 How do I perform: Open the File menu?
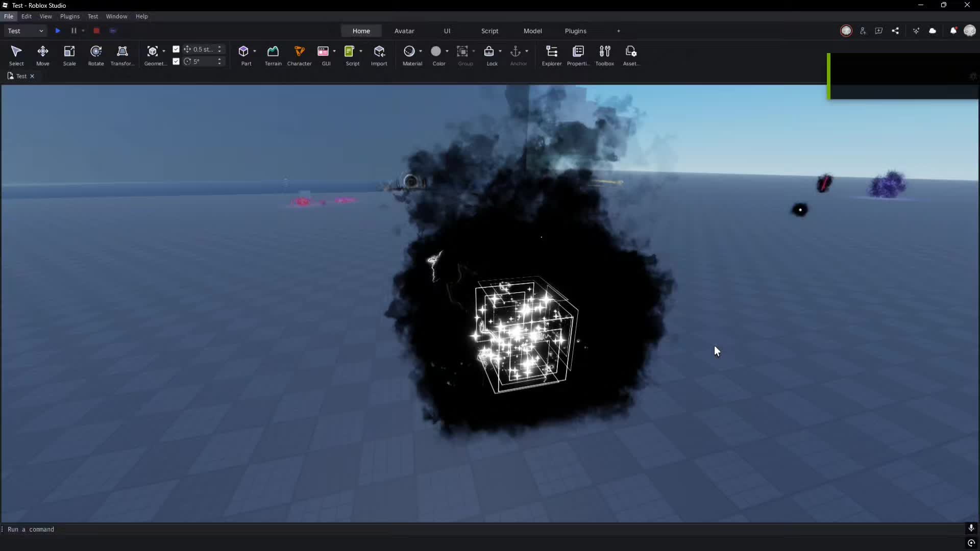(x=9, y=16)
